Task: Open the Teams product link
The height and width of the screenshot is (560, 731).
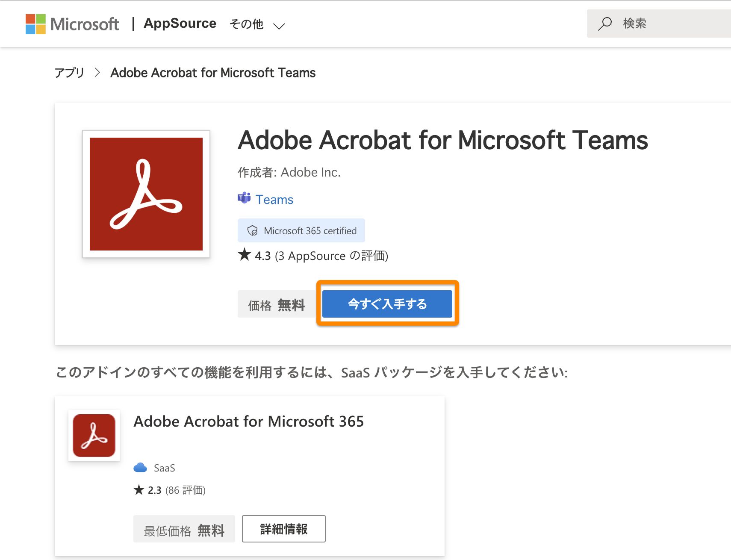Action: [274, 200]
